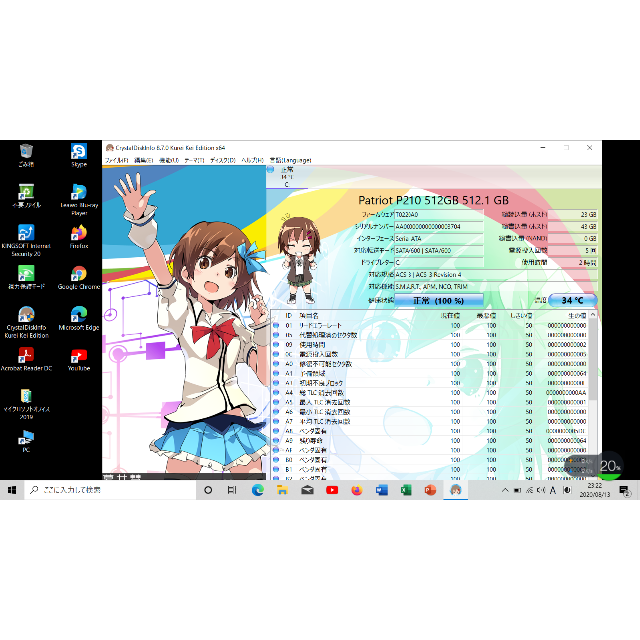Click raw value 0000000000AA

pos(566,393)
